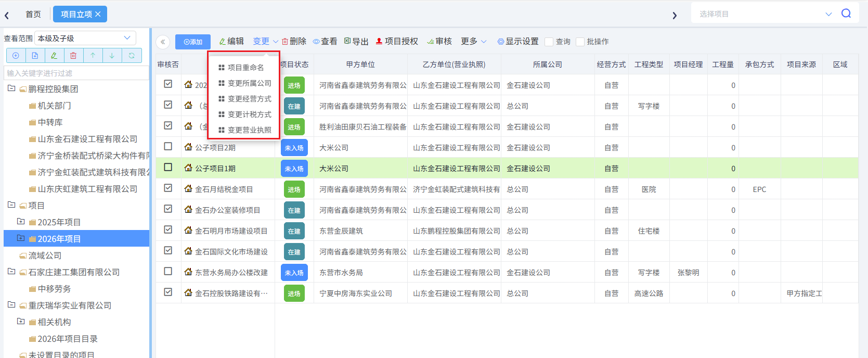Click the tree add-node plus icon
This screenshot has height=358, width=868.
16,56
